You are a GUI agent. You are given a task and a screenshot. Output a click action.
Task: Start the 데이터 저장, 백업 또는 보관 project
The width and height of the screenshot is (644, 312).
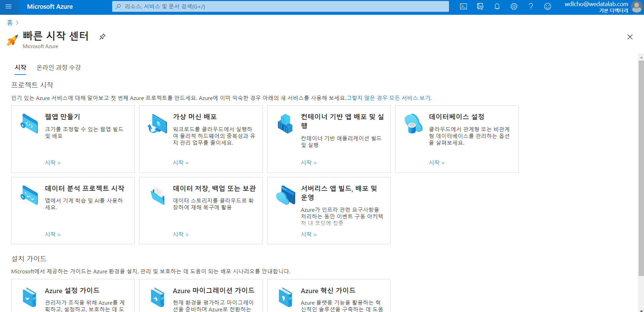click(x=181, y=234)
